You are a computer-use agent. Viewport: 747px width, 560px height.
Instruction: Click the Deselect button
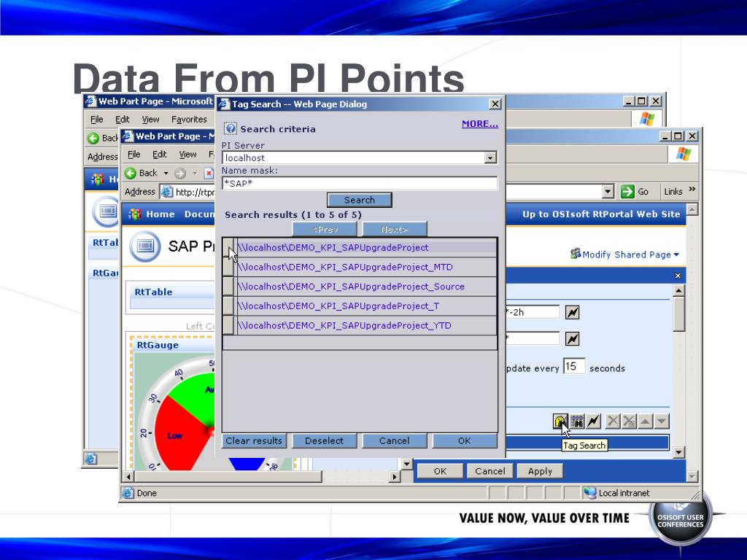(324, 440)
